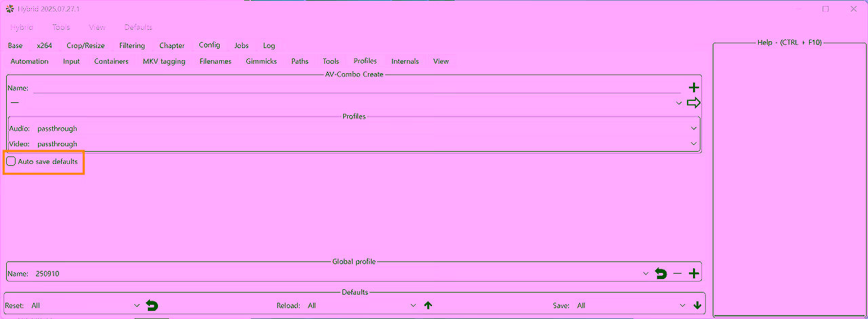Image resolution: width=868 pixels, height=319 pixels.
Task: Click the Save defaults down arrow icon
Action: pos(697,305)
